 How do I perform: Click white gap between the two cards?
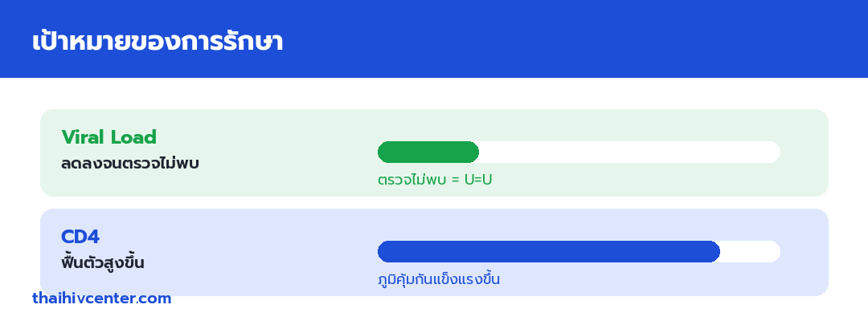pos(434,203)
